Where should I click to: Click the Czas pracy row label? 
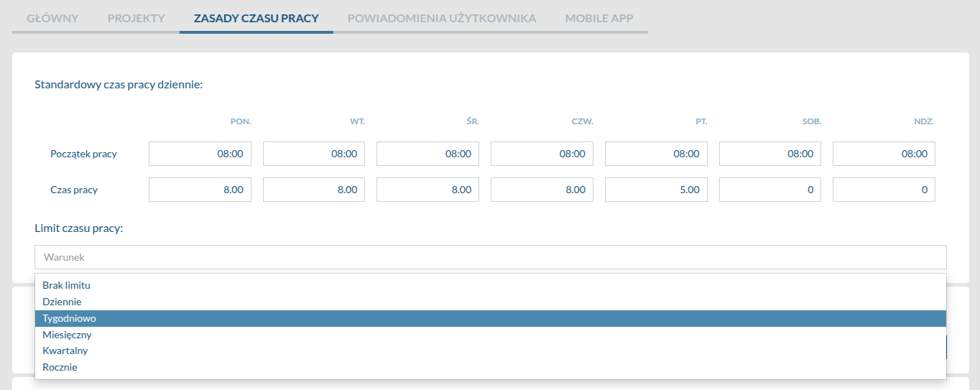pyautogui.click(x=74, y=190)
